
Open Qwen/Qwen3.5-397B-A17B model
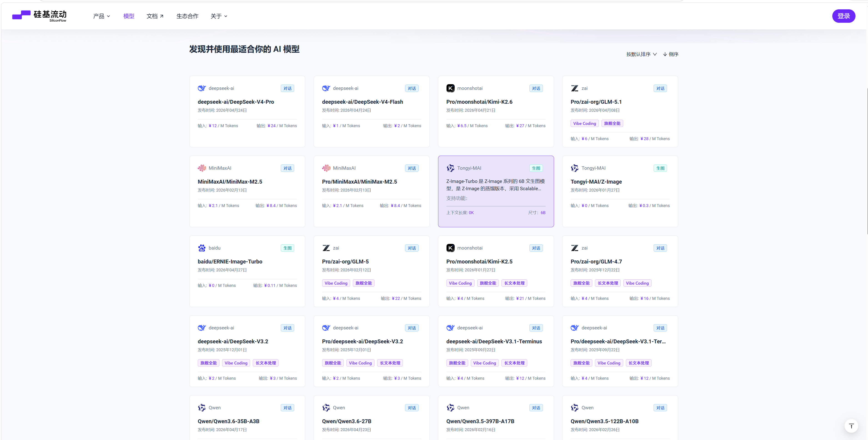(480, 421)
